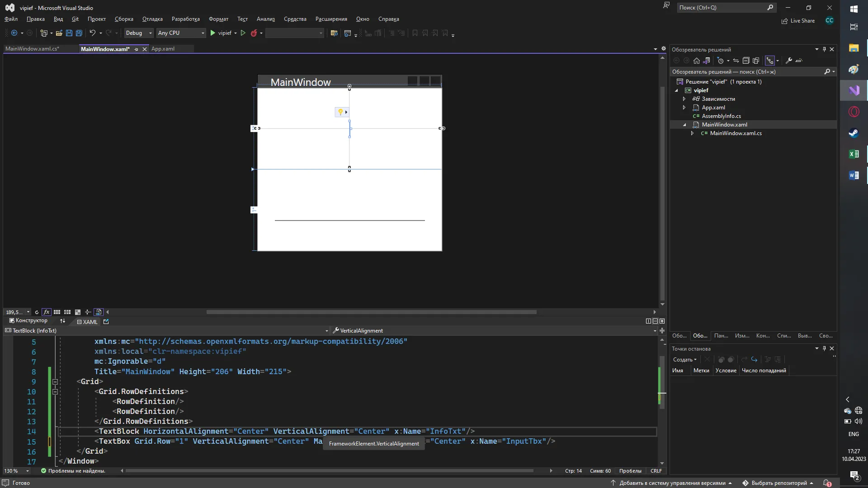868x488 pixels.
Task: Toggle show grid lines in designer
Action: pyautogui.click(x=57, y=312)
